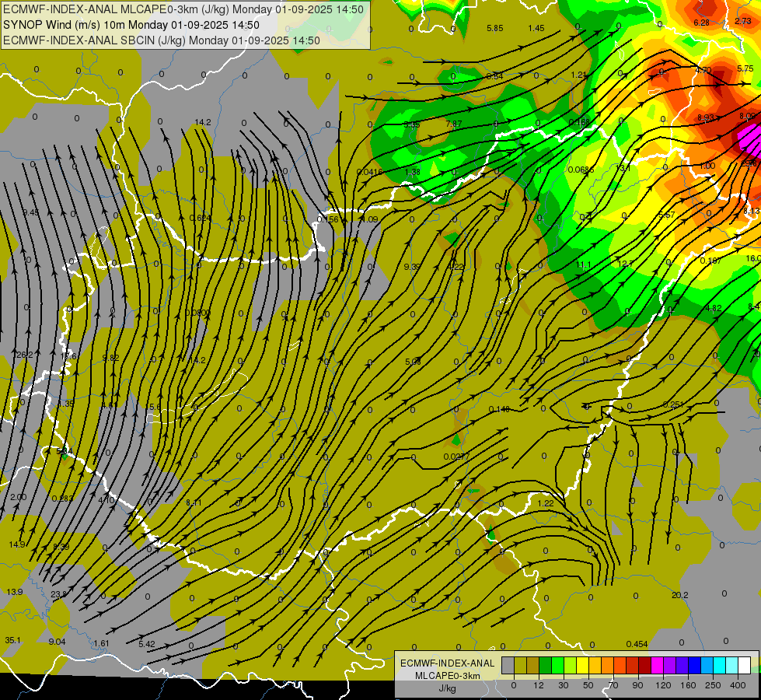Screen dimensions: 761x700
Task: Click the map value '0.0416'
Action: [x=369, y=172]
